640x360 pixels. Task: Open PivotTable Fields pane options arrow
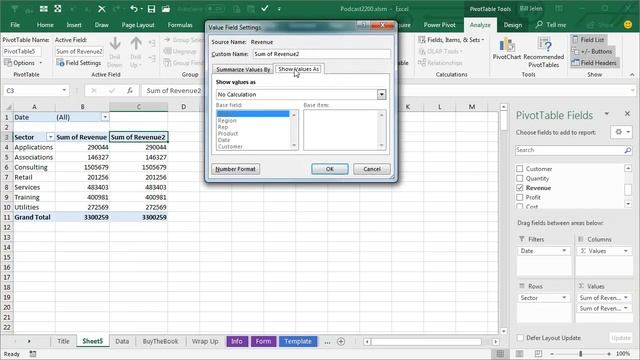click(x=607, y=114)
